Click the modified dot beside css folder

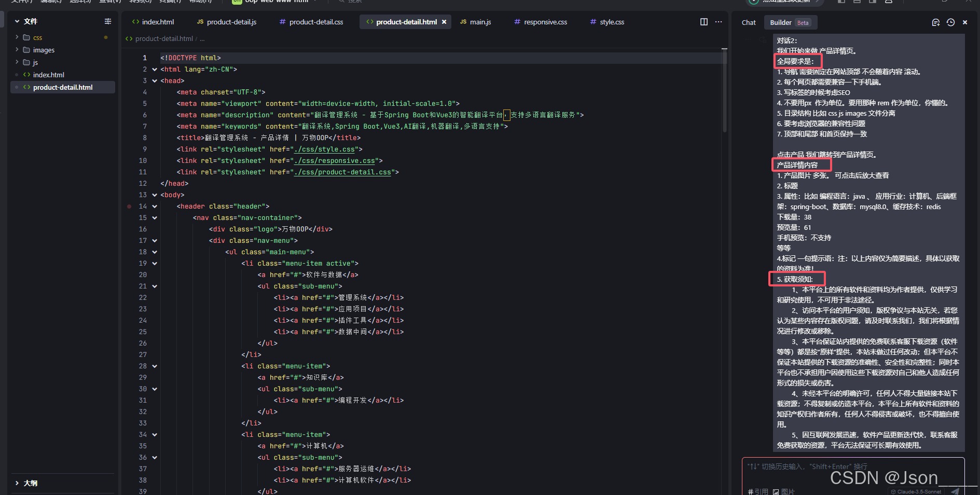106,37
